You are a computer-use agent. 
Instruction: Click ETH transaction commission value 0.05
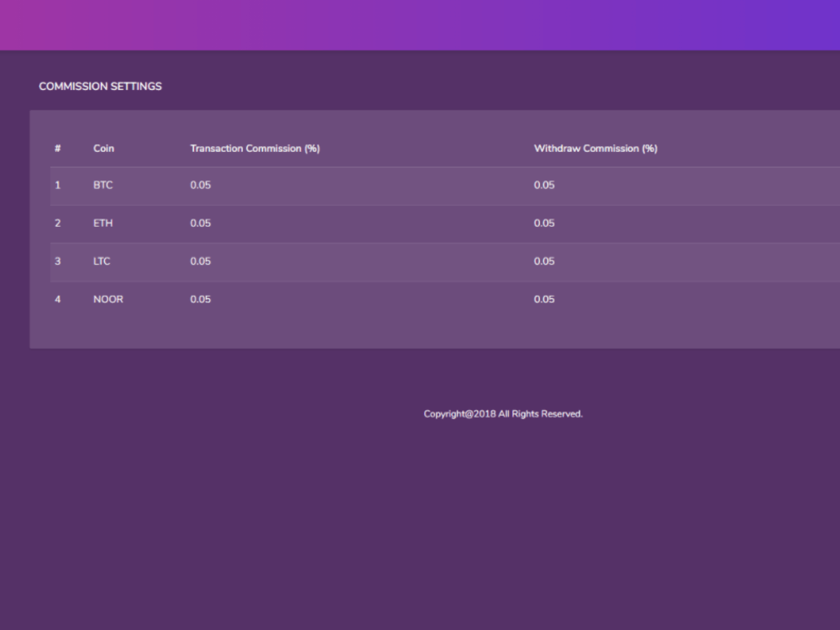[201, 223]
